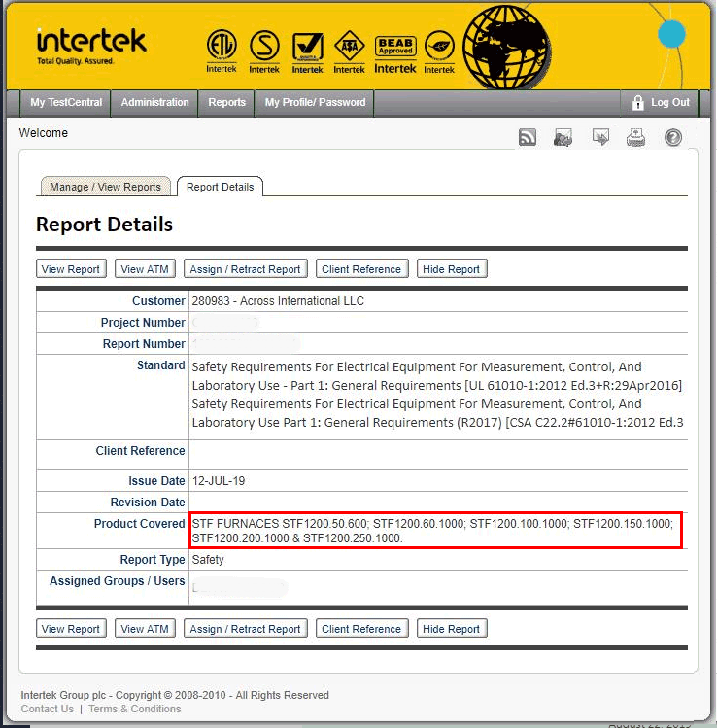Viewport: 717px width, 728px height.
Task: Switch to the Manage / View Reports tab
Action: (106, 187)
